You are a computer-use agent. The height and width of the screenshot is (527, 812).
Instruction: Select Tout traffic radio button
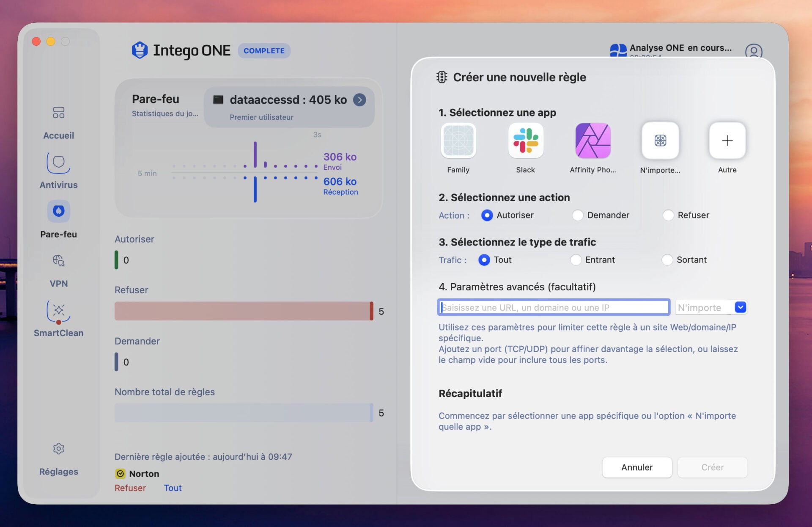484,260
